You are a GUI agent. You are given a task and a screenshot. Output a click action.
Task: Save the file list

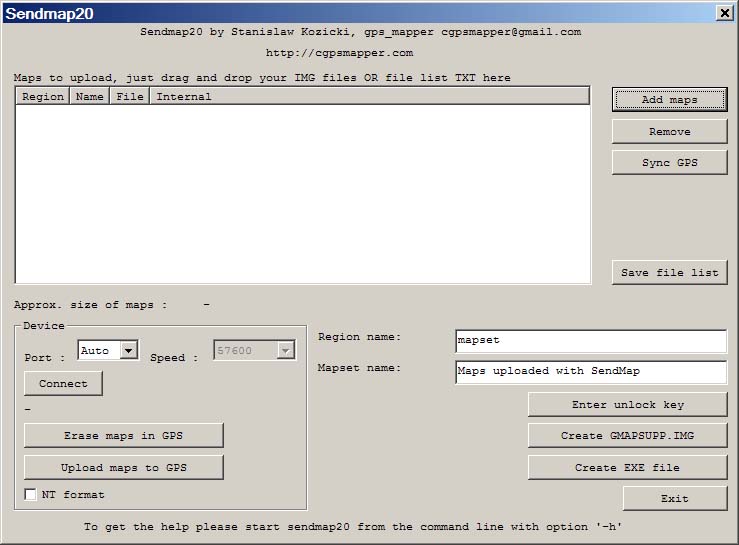(669, 273)
